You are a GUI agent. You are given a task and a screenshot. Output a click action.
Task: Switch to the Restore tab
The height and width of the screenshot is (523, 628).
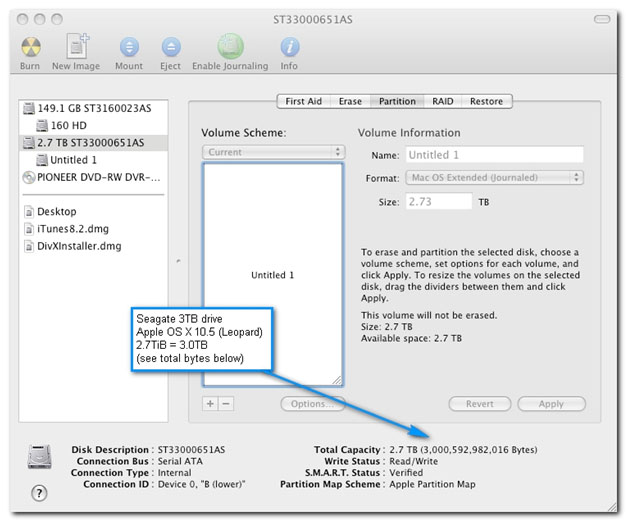pyautogui.click(x=486, y=101)
